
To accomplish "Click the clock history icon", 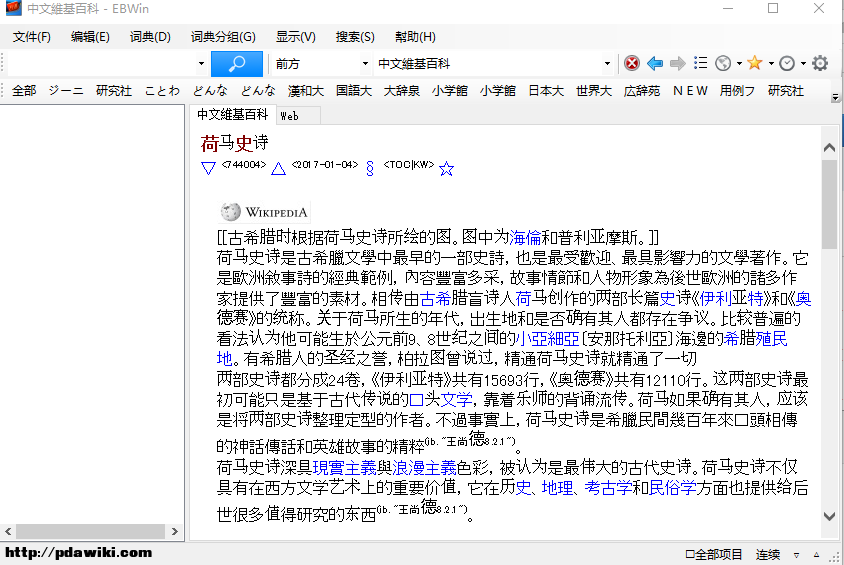I will pos(787,63).
